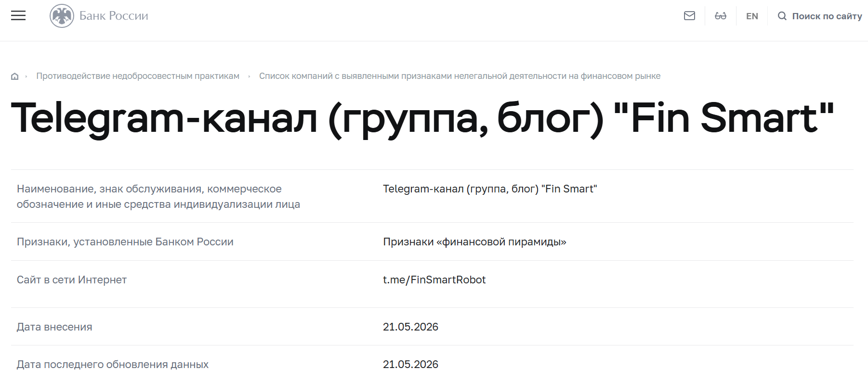This screenshot has width=868, height=382.
Task: Enable the glasses visually impaired version
Action: point(721,16)
